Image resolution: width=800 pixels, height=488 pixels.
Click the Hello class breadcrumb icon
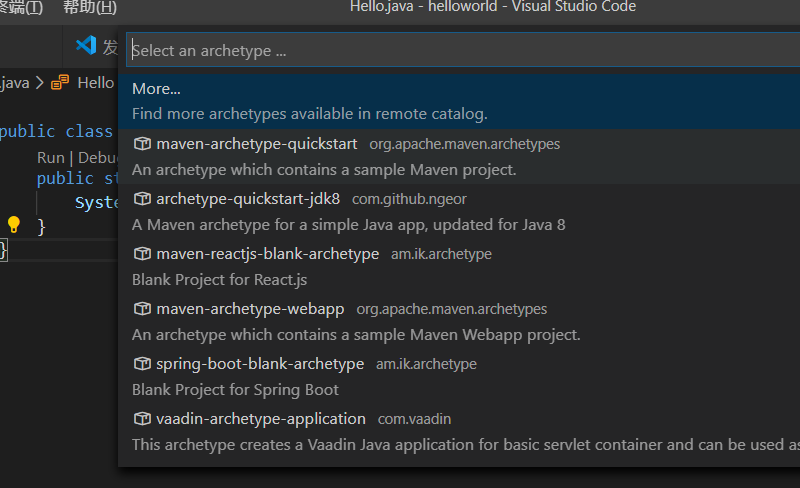[x=61, y=83]
